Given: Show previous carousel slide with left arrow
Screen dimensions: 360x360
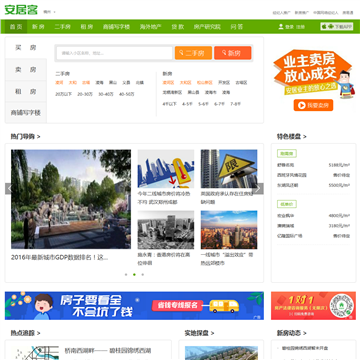Looking at the screenshot, I should (9, 189).
